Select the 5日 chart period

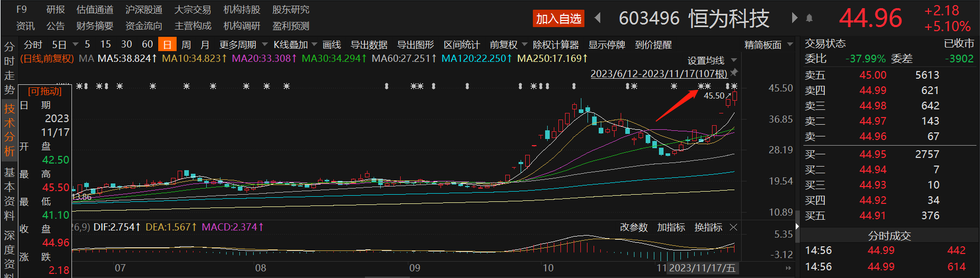(59, 45)
